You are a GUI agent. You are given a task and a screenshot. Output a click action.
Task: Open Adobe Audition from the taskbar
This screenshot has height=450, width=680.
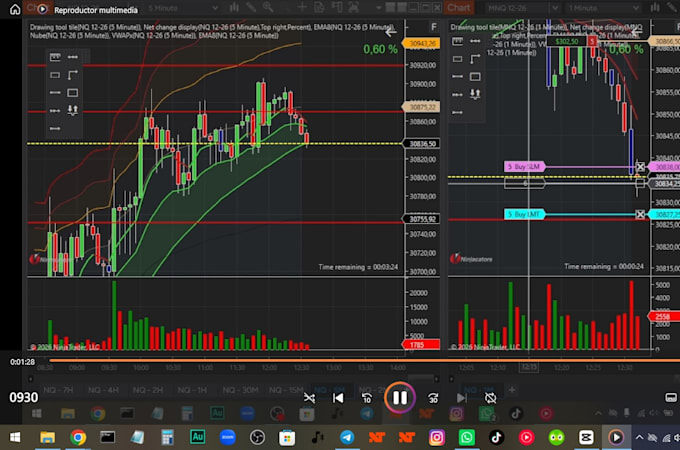(x=197, y=437)
